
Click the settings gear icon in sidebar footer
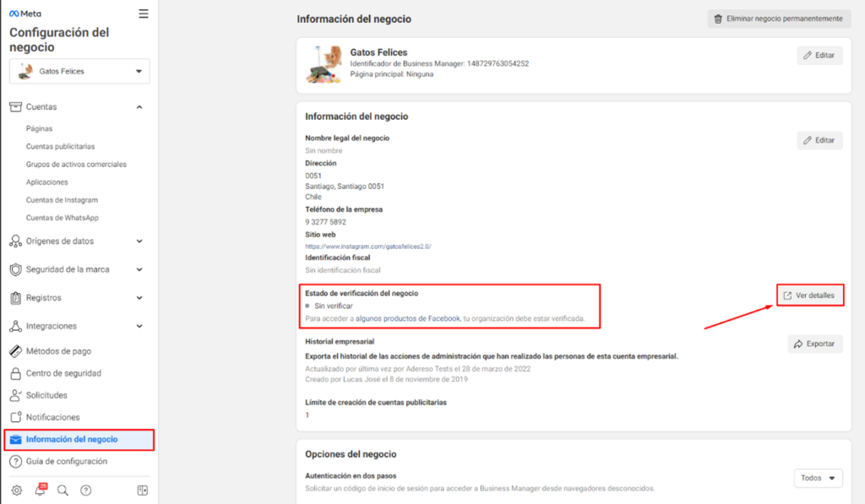(17, 490)
